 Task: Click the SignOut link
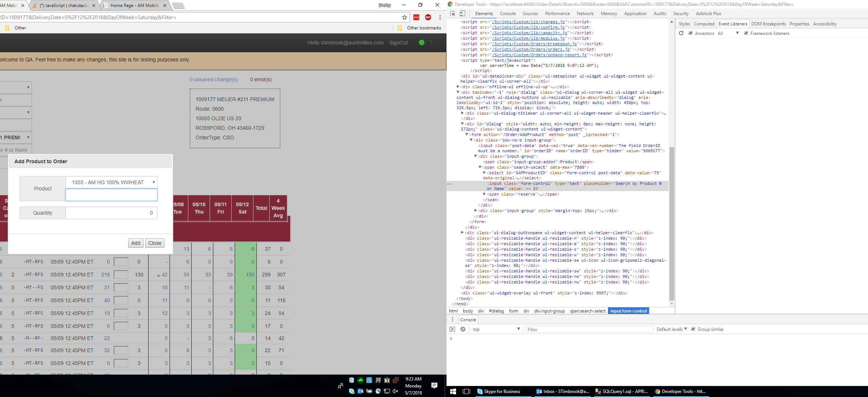[398, 43]
